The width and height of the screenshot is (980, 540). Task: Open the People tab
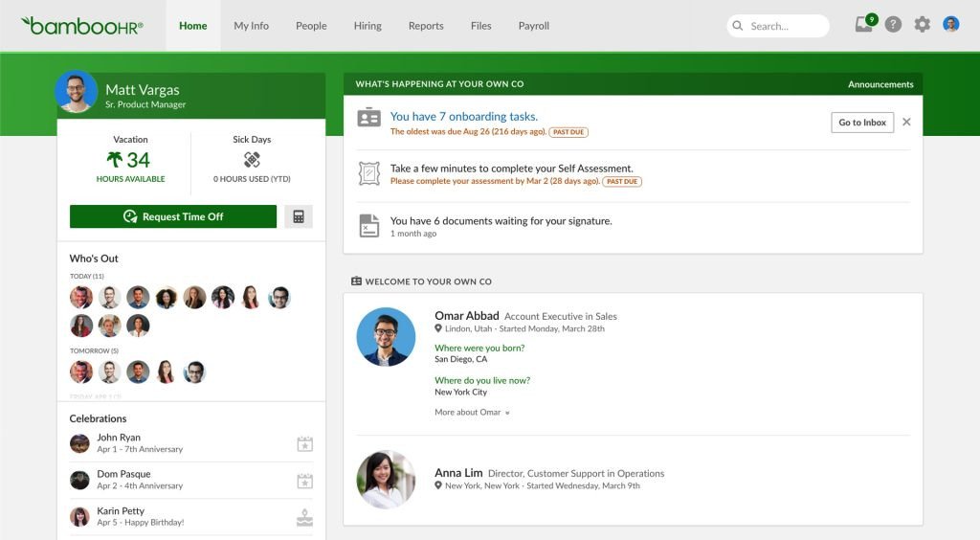coord(311,26)
